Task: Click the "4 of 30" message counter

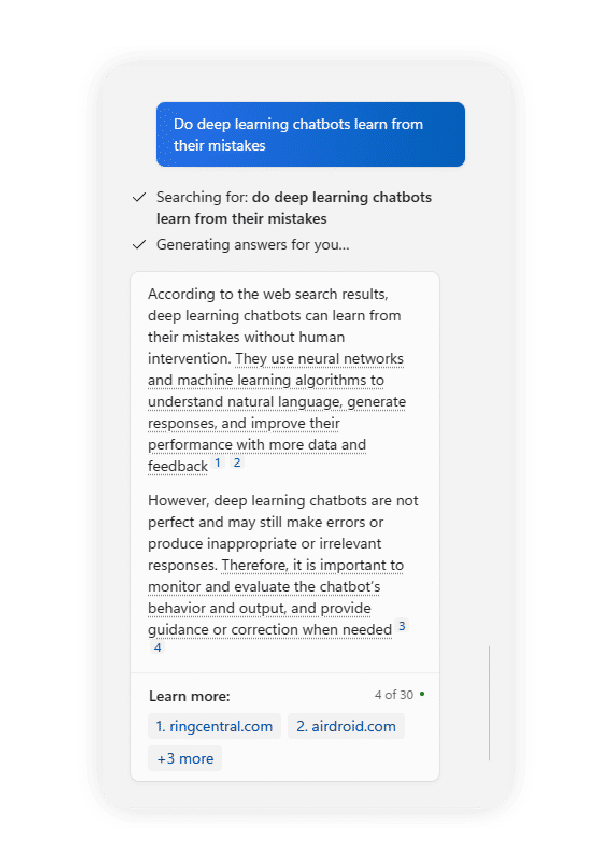Action: tap(393, 694)
